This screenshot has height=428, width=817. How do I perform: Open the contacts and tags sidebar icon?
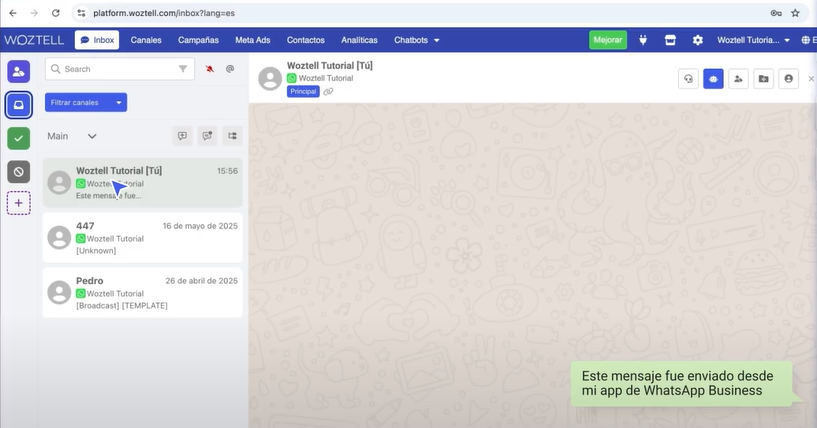[19, 71]
